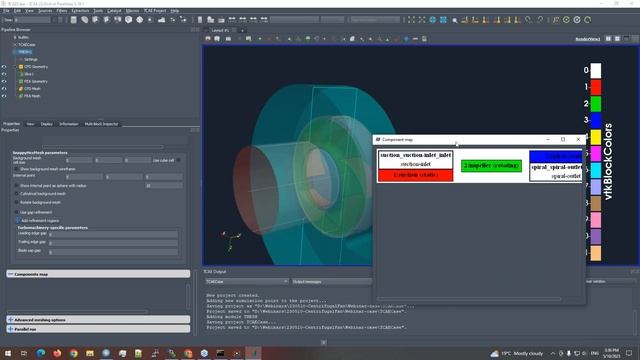
Task: Enable Rotate background mesh checkbox
Action: (16, 202)
